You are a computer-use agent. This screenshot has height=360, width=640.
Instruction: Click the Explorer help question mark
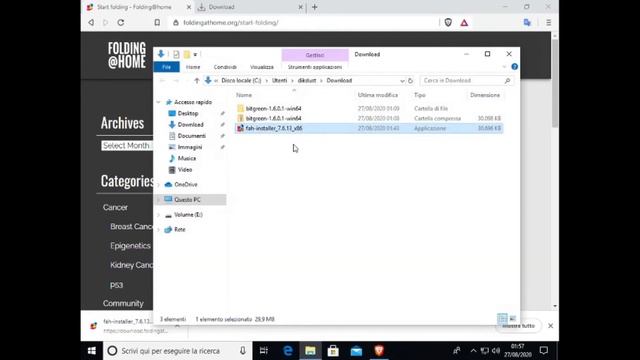[x=515, y=67]
